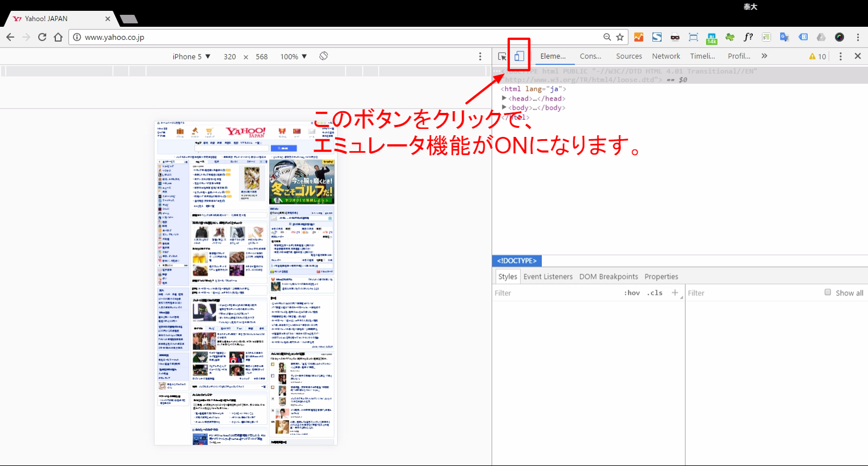The width and height of the screenshot is (868, 466).
Task: Switch to the Elements tab
Action: 553,56
